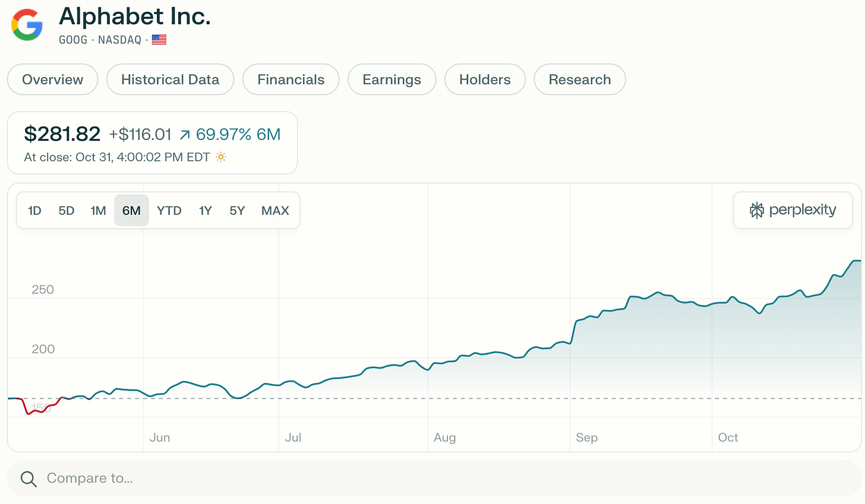The image size is (865, 504).
Task: Show the 5Y chart range
Action: 237,211
